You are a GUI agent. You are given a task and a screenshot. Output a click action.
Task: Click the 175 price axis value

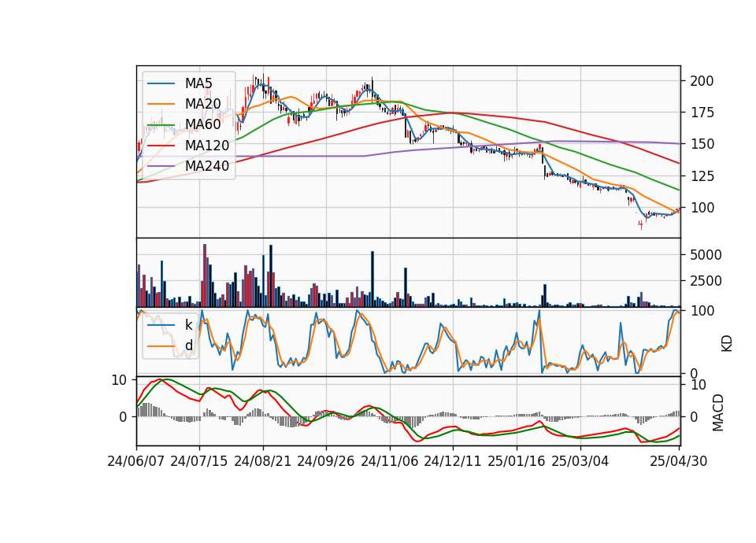coord(702,113)
